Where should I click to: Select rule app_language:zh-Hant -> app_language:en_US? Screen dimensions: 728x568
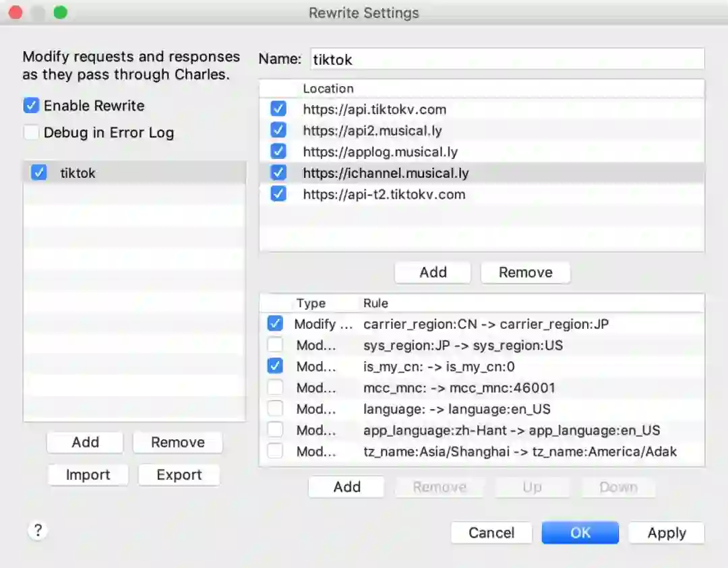[511, 430]
